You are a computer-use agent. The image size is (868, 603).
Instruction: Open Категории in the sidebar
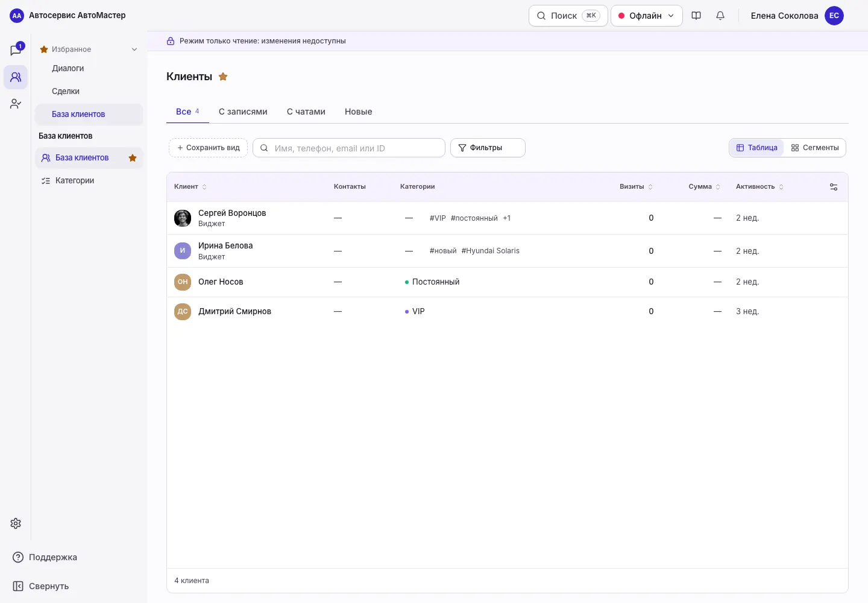click(75, 181)
